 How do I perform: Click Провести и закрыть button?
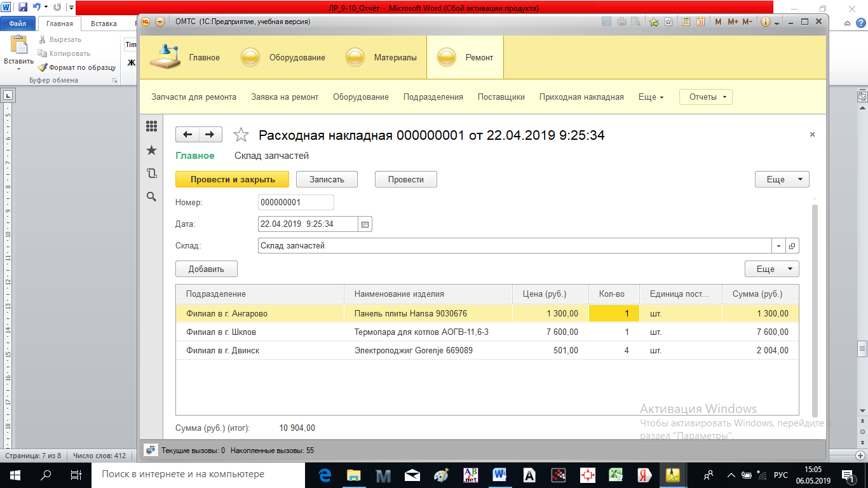[233, 180]
